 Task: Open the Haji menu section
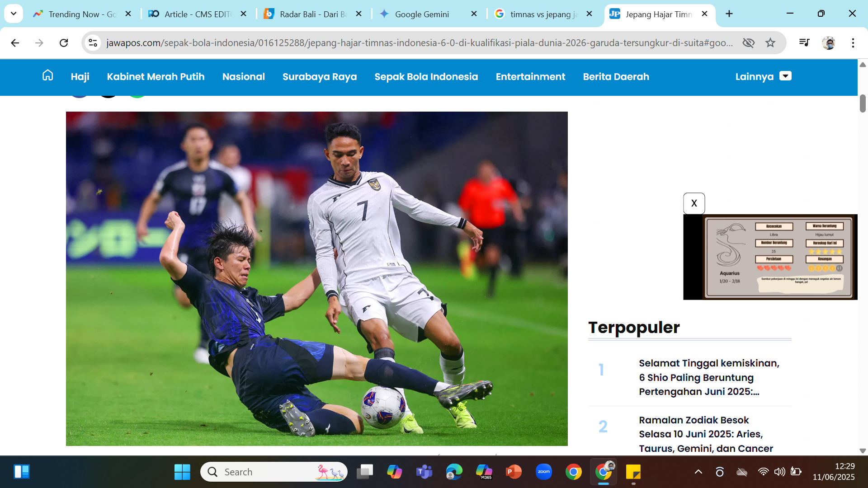click(80, 77)
